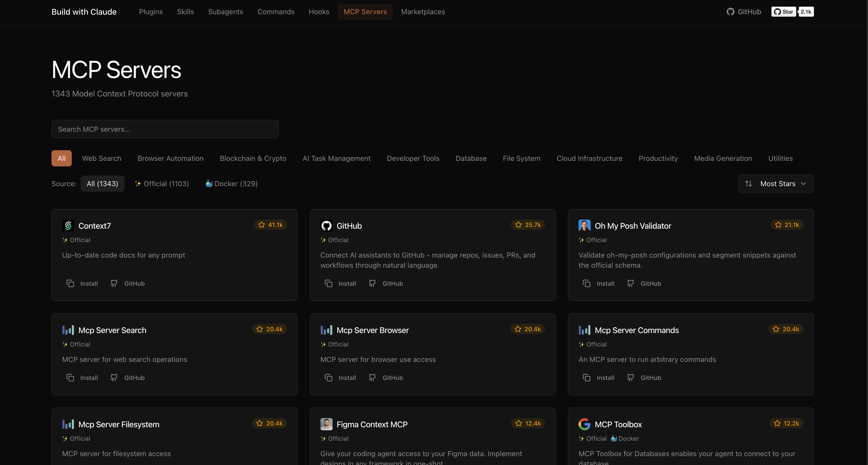The height and width of the screenshot is (465, 868).
Task: Click the Context7 logo icon
Action: [x=68, y=226]
